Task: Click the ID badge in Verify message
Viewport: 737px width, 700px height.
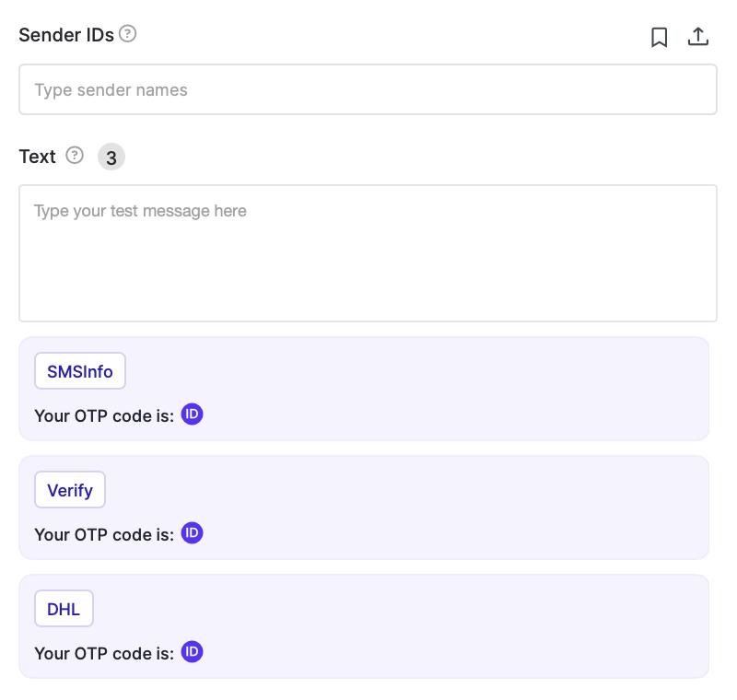Action: pos(193,532)
